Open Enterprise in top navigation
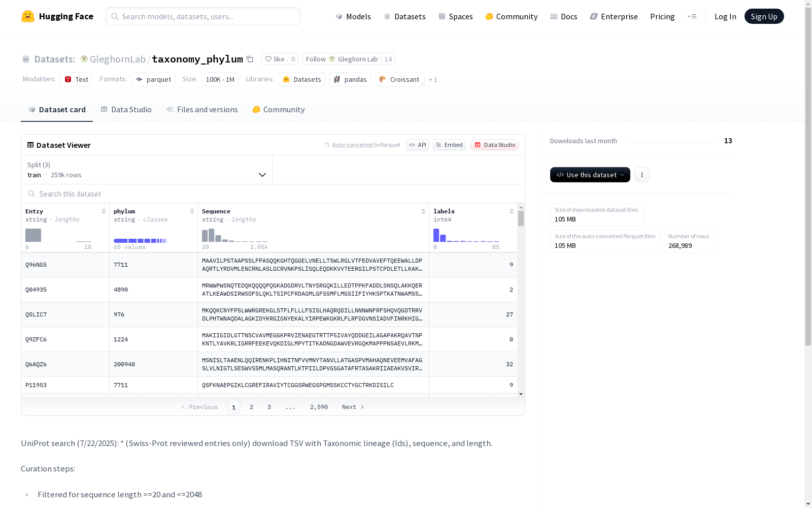 coord(614,16)
